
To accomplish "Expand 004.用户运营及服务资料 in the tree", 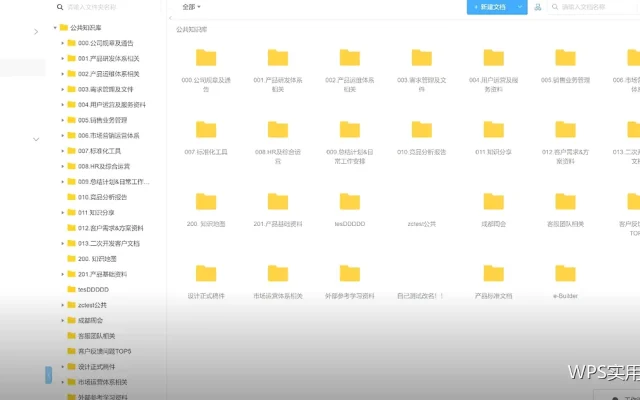I will pos(62,104).
